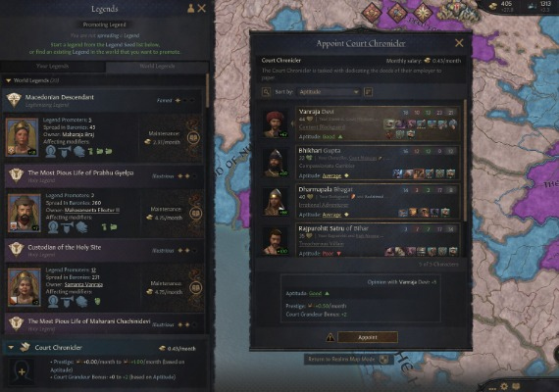Click the candidate list scrollbar
The height and width of the screenshot is (392, 559).
click(465, 161)
